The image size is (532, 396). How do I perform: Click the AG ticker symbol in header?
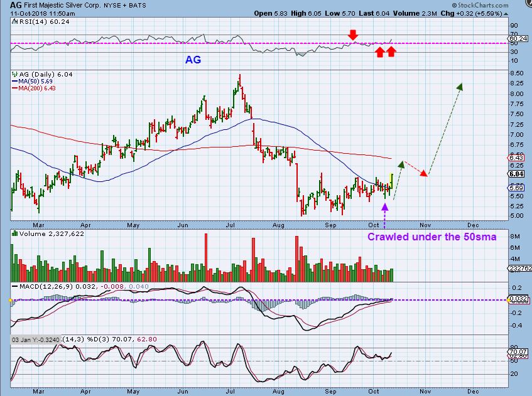coord(16,5)
